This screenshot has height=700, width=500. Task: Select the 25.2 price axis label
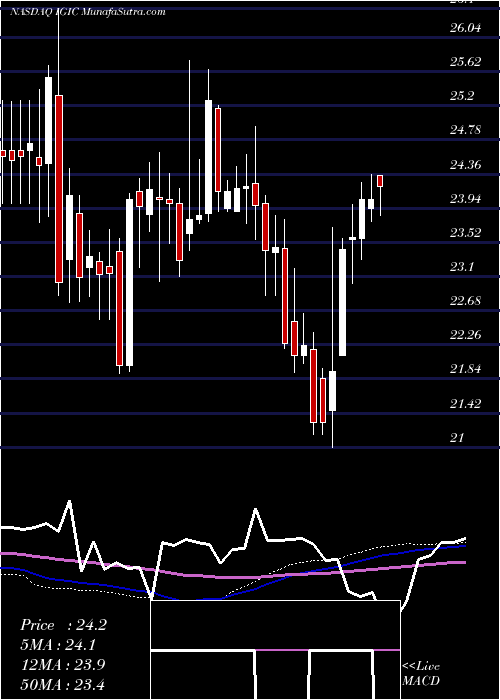click(x=462, y=96)
